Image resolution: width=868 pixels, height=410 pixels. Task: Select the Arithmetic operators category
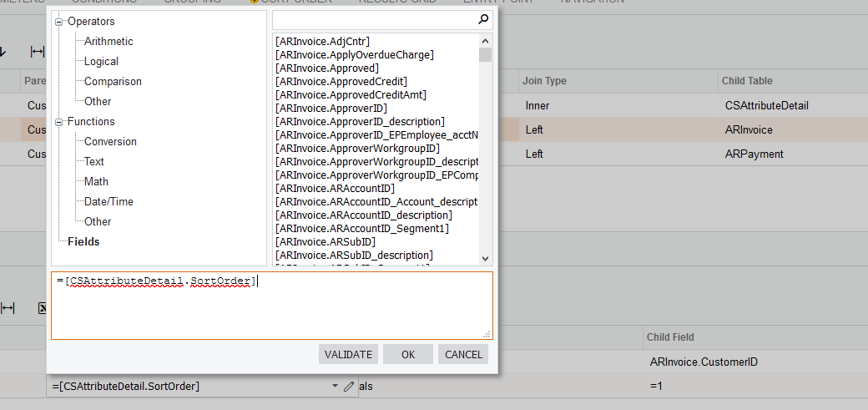click(108, 42)
